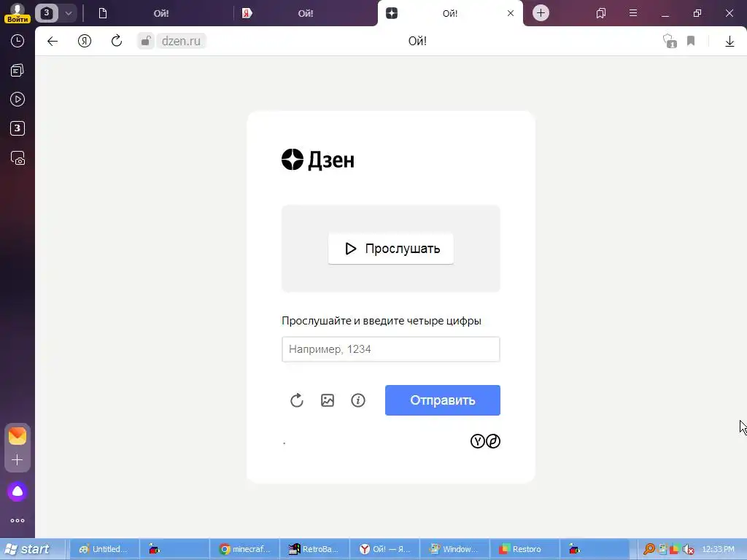Open captcha info icon
This screenshot has height=560, width=747.
pos(358,400)
